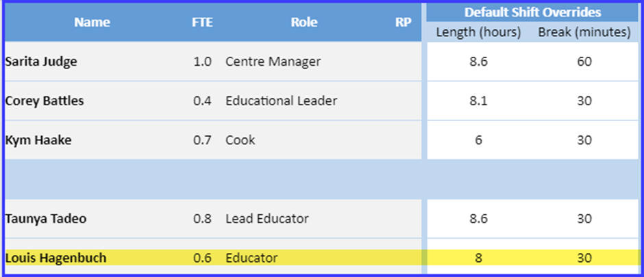
Task: Select the Name column header
Action: click(x=92, y=22)
